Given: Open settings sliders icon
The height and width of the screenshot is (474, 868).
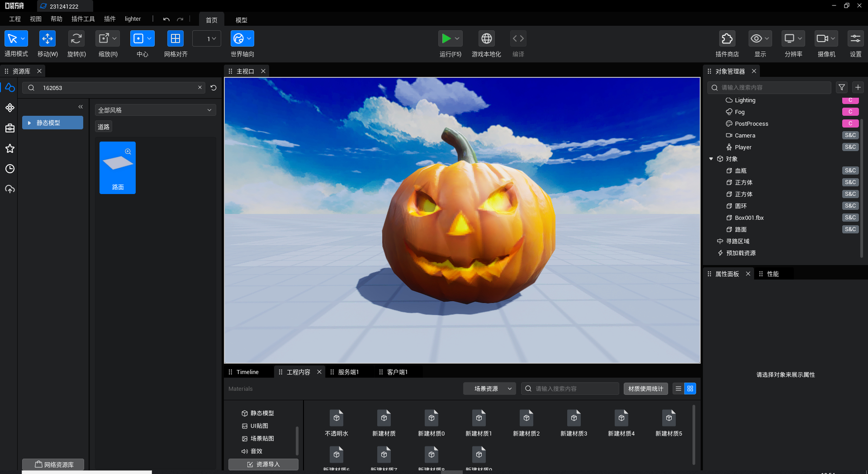Looking at the screenshot, I should [x=856, y=38].
